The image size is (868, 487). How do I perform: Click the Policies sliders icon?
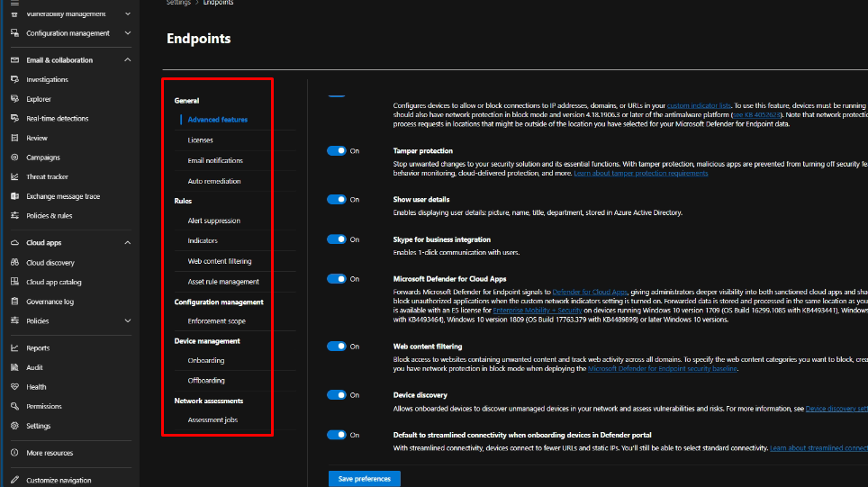15,320
